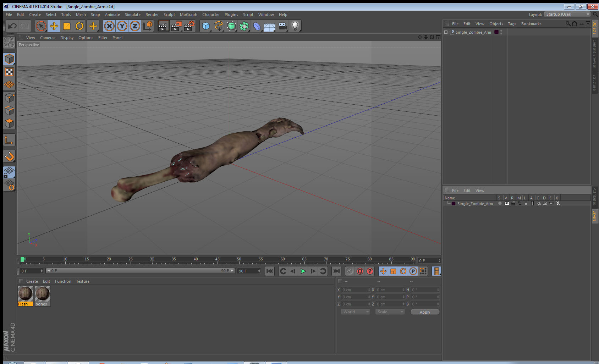The height and width of the screenshot is (364, 599).
Task: Toggle X-axis lock button
Action: click(x=109, y=26)
